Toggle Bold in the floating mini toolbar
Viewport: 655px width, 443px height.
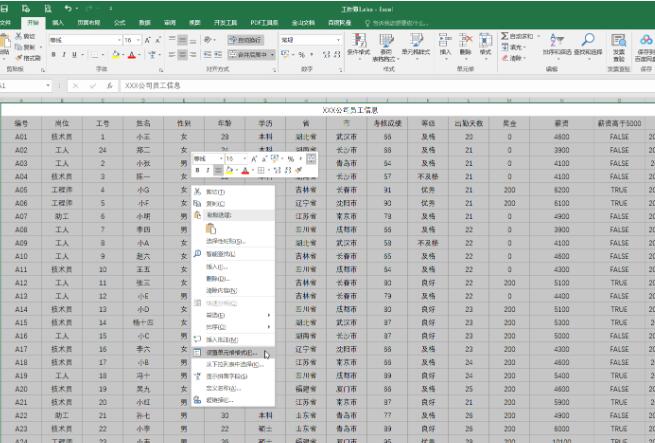(x=197, y=170)
